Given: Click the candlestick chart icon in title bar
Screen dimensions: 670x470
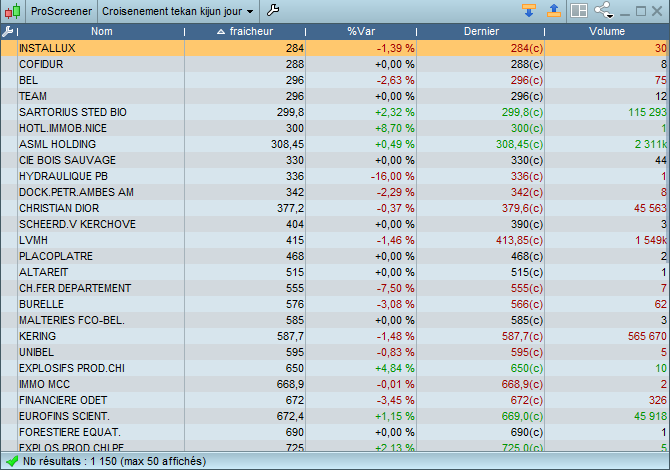Looking at the screenshot, I should click(x=13, y=11).
